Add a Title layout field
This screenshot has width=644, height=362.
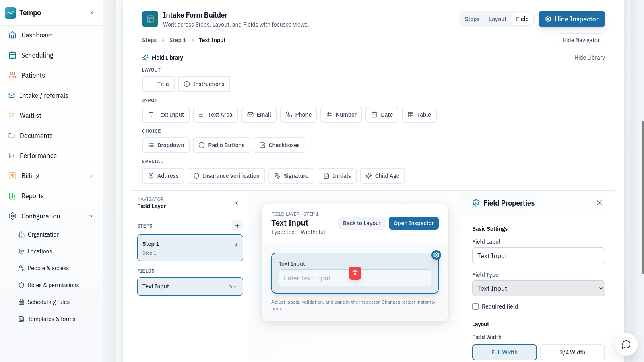click(x=158, y=84)
